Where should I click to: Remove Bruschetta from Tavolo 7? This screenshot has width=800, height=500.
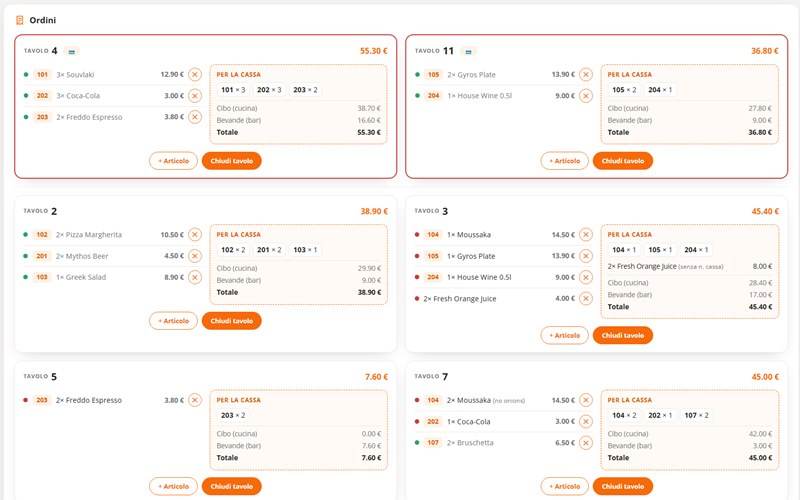coord(586,443)
